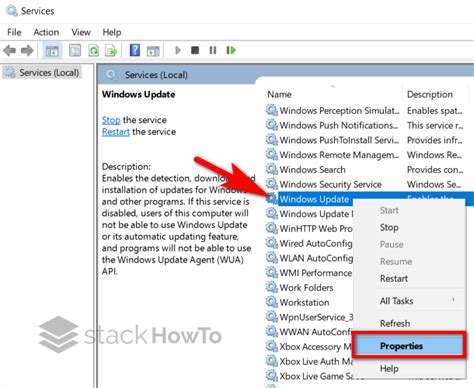Image resolution: width=474 pixels, height=388 pixels.
Task: Select Xbox Accessory Management service name
Action: click(x=315, y=347)
